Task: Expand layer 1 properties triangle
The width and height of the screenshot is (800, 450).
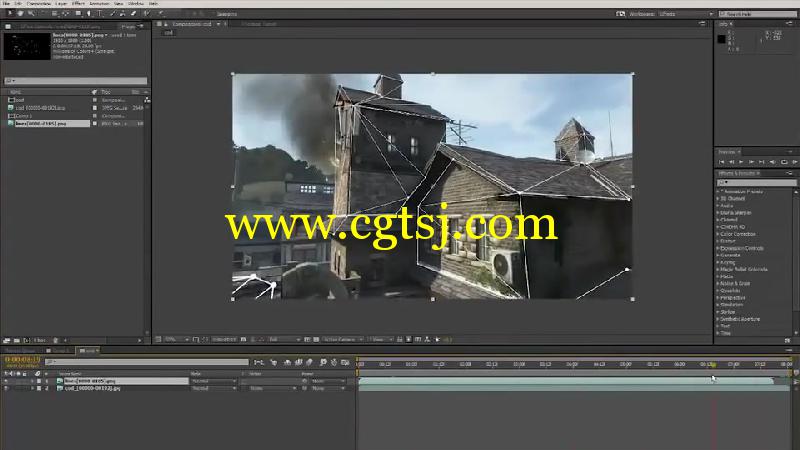Action: [x=32, y=381]
